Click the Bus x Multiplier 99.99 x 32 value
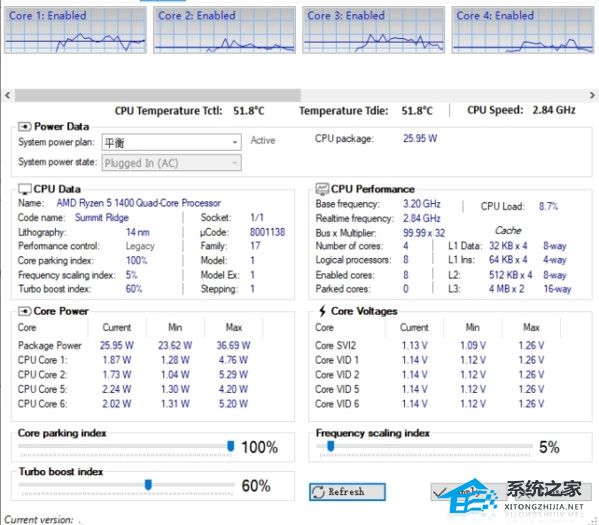Screen dimensions: 599x525 coord(424,233)
